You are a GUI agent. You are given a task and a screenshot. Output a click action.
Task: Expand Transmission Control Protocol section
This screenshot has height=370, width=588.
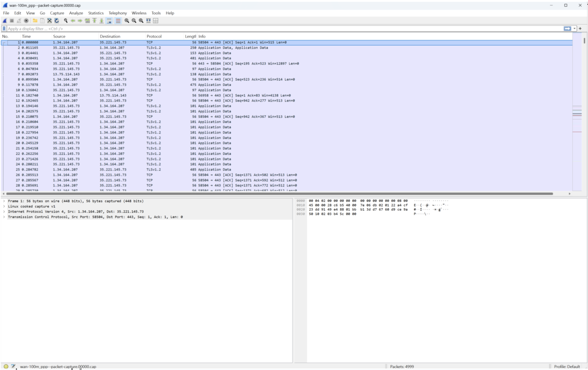click(4, 217)
